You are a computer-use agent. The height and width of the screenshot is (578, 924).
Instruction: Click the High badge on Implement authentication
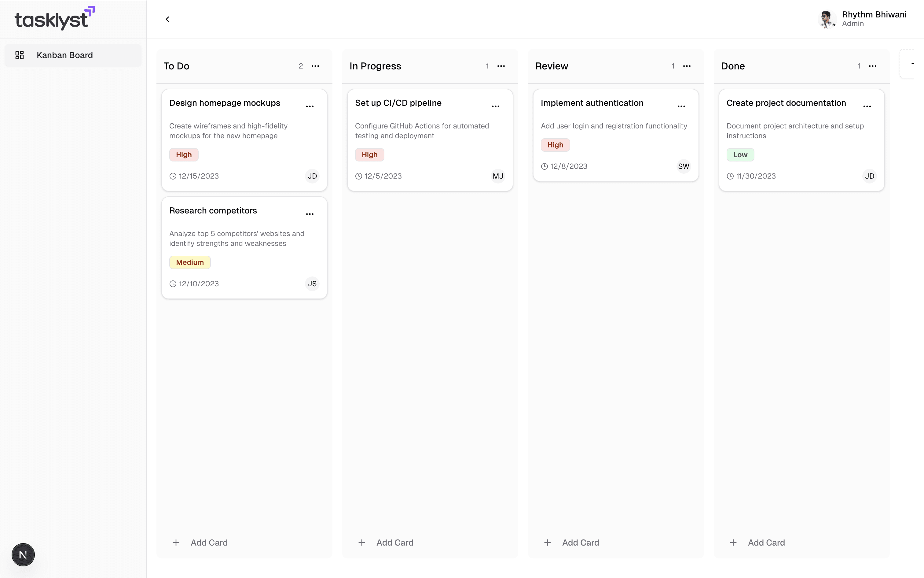click(555, 145)
